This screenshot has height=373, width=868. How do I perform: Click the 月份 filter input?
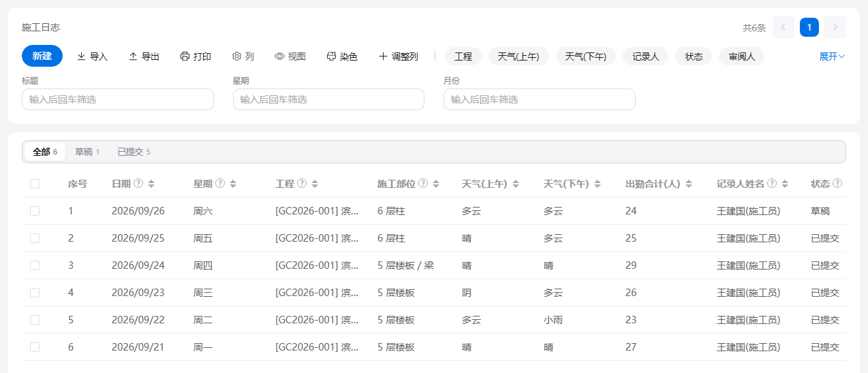540,99
